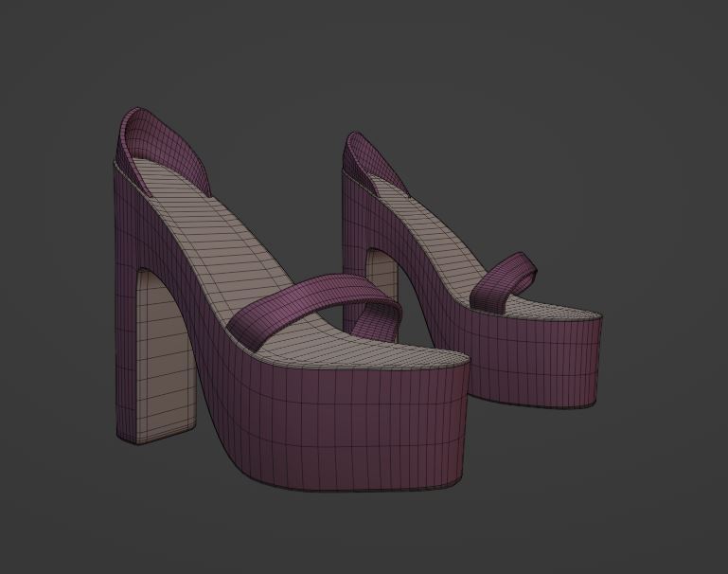The width and height of the screenshot is (728, 574).
Task: Select the farther shoe's purple platform sole front
Action: 534,360
